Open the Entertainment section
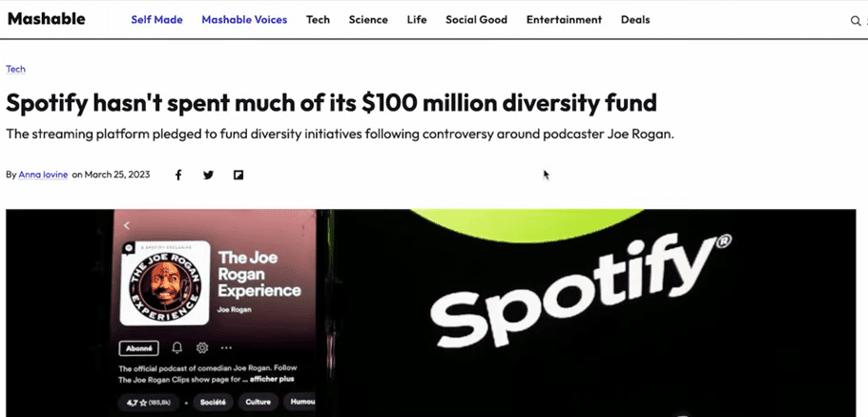Screen dimensions: 868x417 (564, 20)
